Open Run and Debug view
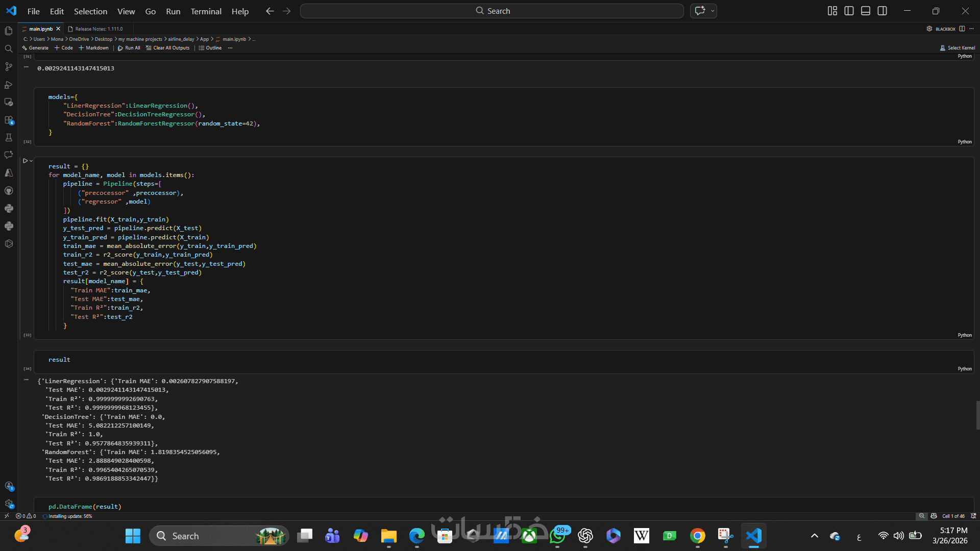 coord(9,85)
